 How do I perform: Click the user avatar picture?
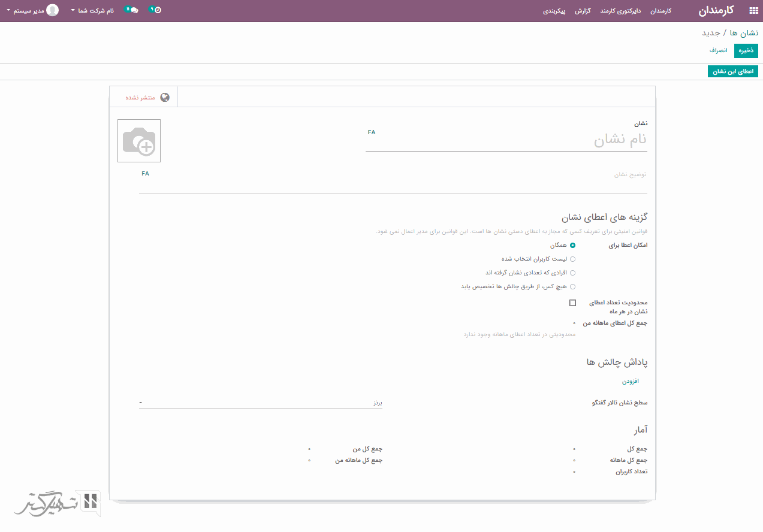(53, 10)
